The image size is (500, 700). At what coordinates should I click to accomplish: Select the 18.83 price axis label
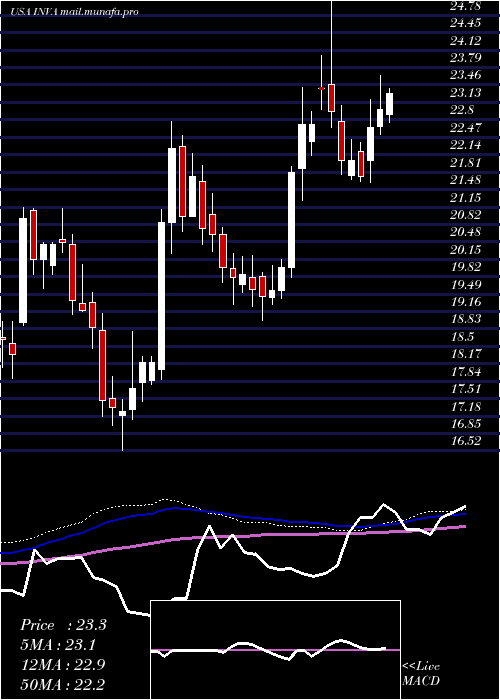point(466,319)
